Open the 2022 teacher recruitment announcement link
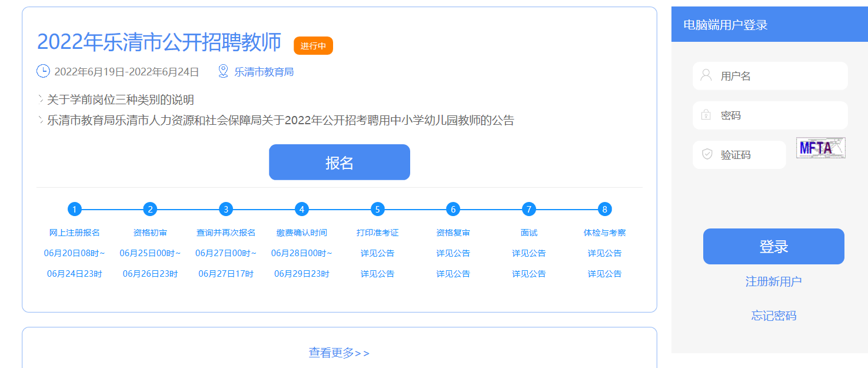 (281, 120)
